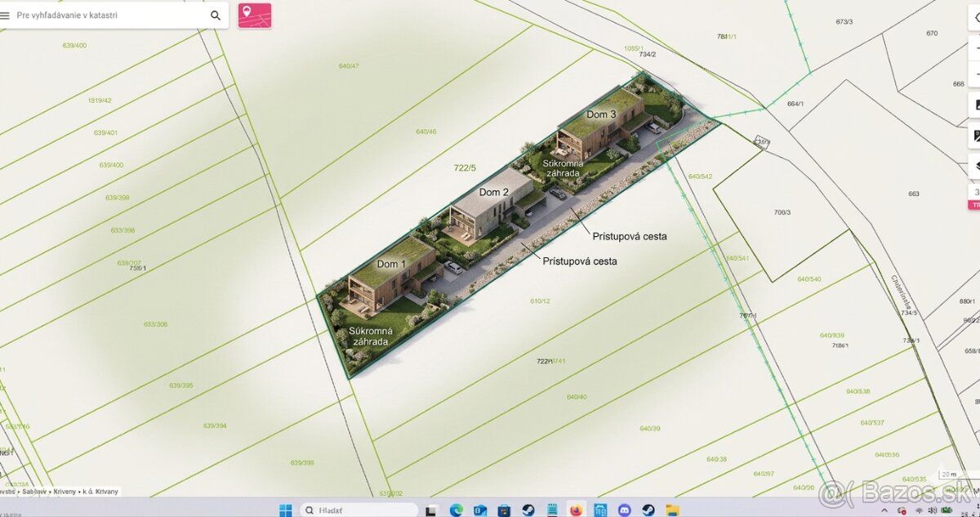Click the magnifier search icon in cadastre box

click(216, 15)
